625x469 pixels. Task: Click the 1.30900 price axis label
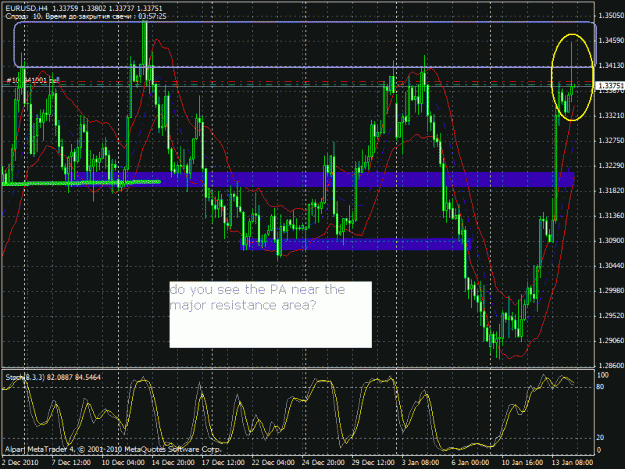click(611, 241)
